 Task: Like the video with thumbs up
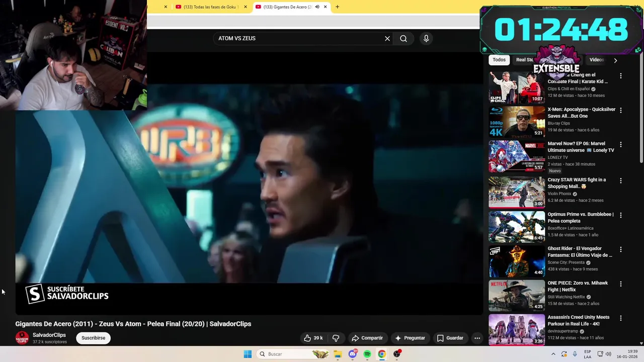(313, 338)
